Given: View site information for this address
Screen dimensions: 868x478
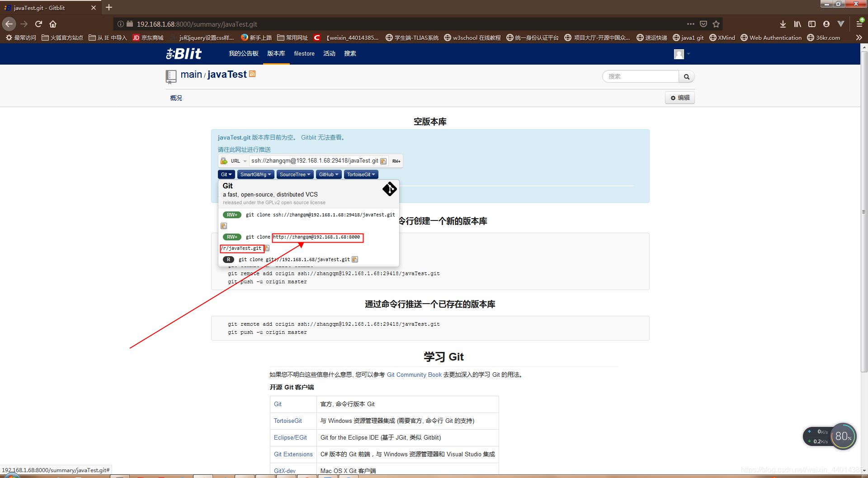Looking at the screenshot, I should [121, 24].
